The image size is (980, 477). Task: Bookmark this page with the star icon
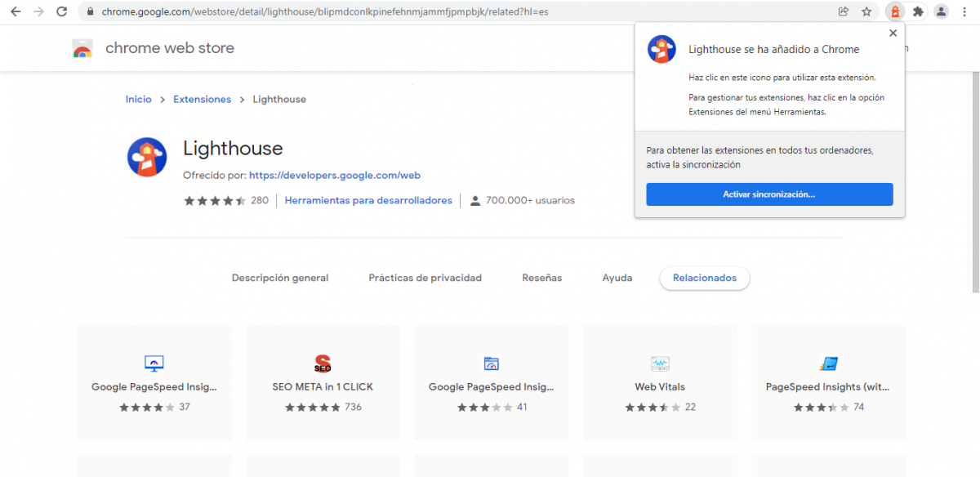866,11
